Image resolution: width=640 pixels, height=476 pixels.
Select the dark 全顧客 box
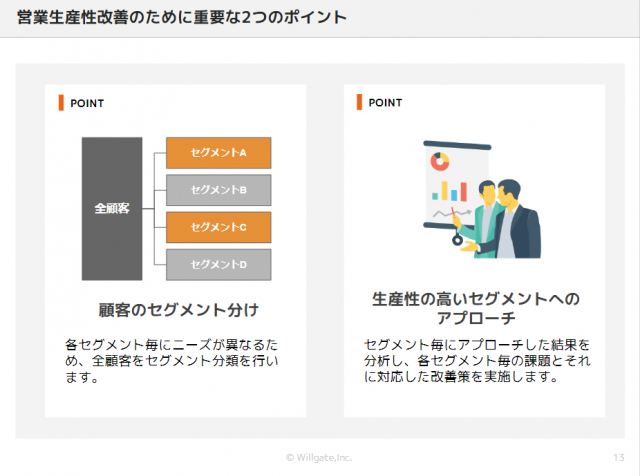pos(112,209)
